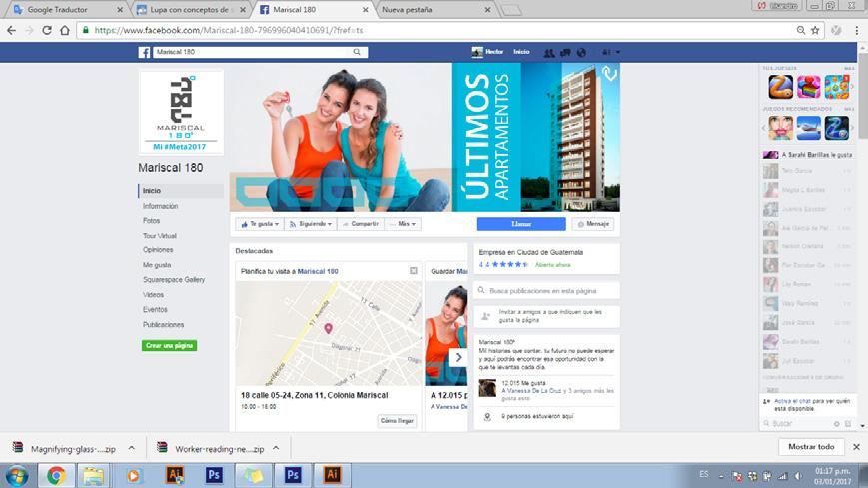
Task: Click Mariscal 180 profile picture
Action: coord(181,112)
